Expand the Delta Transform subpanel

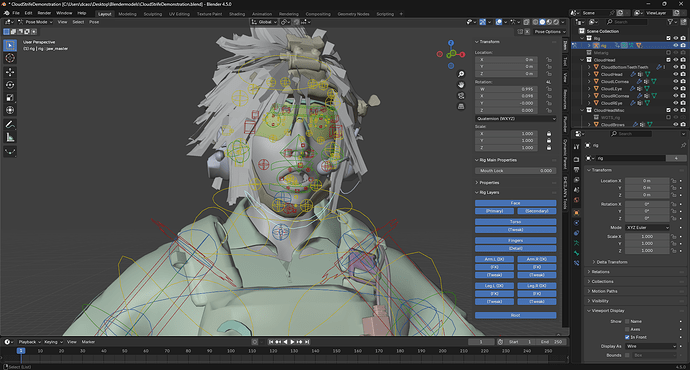coord(612,262)
